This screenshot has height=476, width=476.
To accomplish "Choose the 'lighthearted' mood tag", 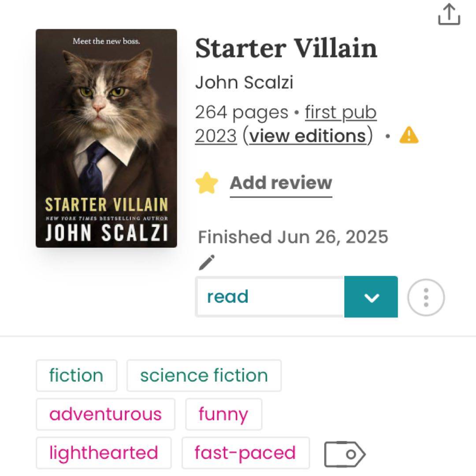I will (104, 453).
